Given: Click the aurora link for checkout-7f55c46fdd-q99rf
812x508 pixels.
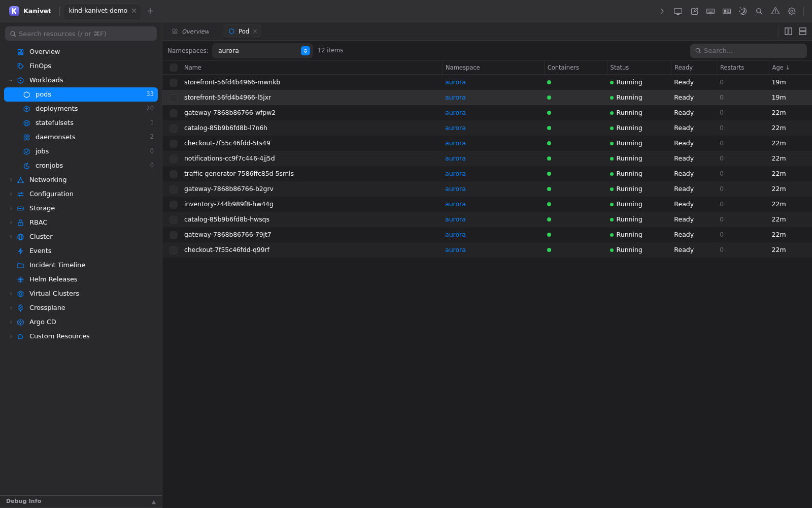Looking at the screenshot, I should coord(455,250).
